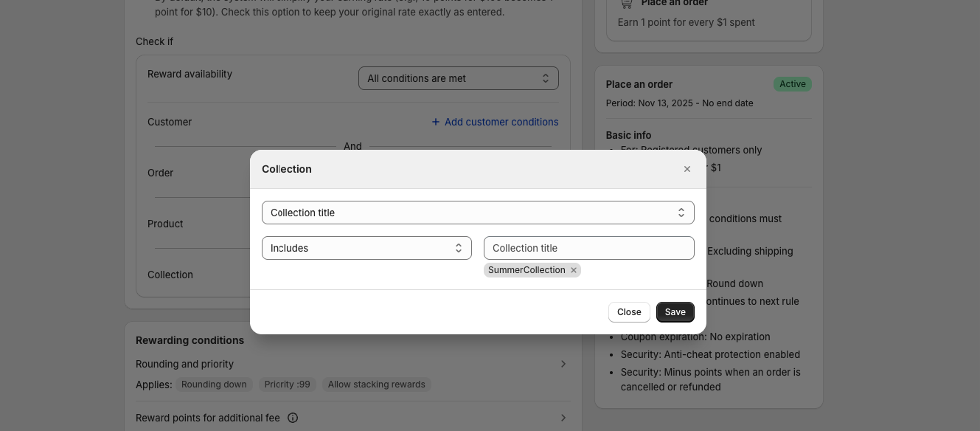This screenshot has height=431, width=980.
Task: Remove the SummerCollection tag using its x
Action: click(x=574, y=270)
